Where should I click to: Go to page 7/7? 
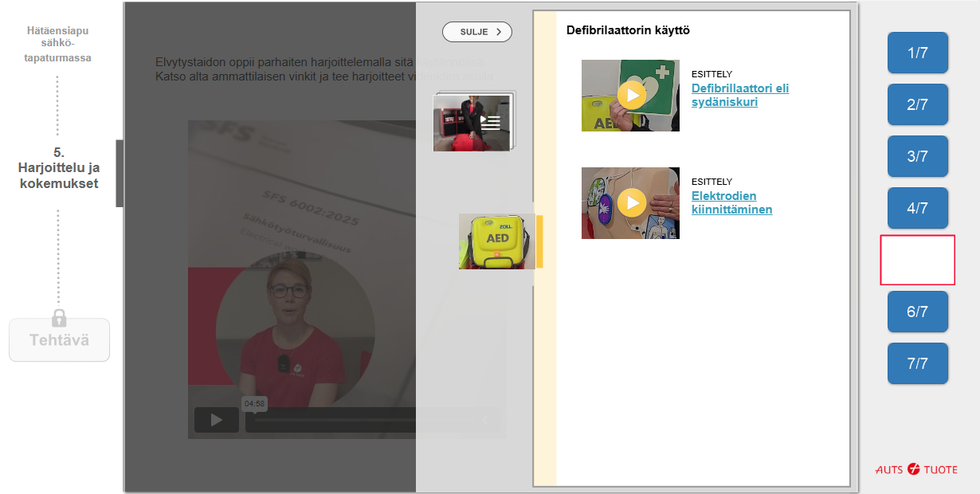[918, 364]
